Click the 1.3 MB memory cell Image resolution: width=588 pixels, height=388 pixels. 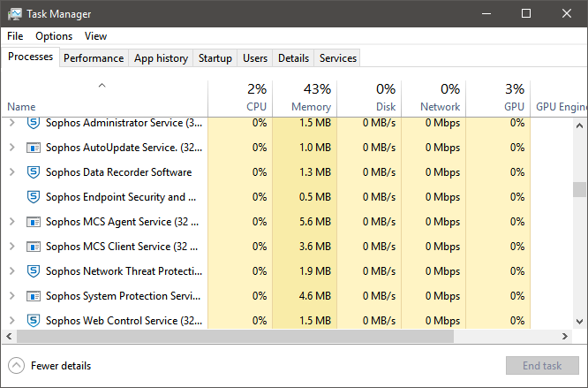(x=305, y=172)
